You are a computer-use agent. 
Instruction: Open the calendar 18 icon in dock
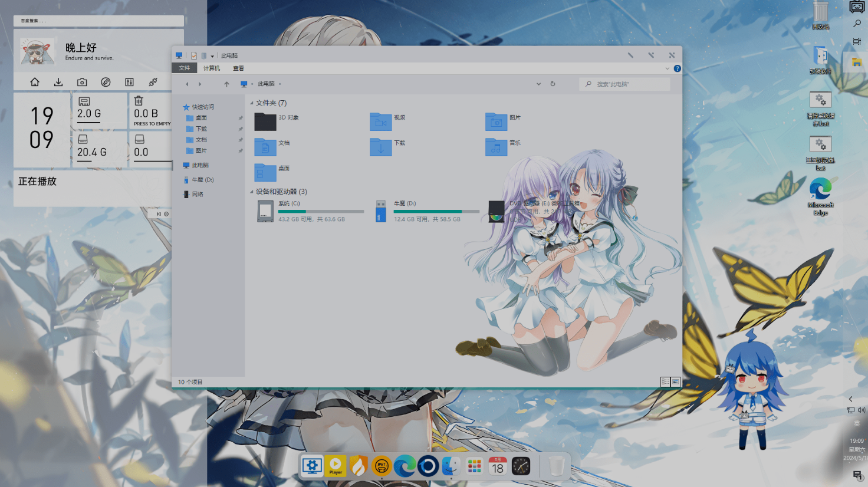point(498,466)
